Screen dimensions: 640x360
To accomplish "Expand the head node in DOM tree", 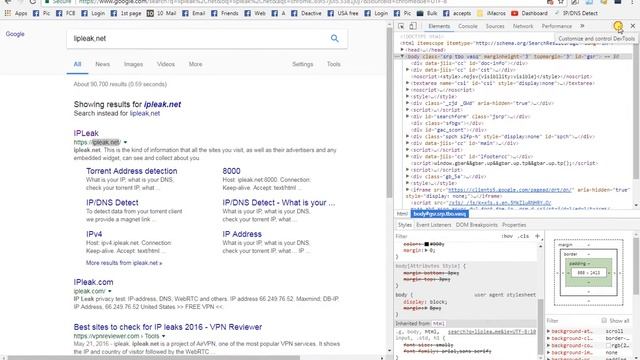I will pos(402,50).
